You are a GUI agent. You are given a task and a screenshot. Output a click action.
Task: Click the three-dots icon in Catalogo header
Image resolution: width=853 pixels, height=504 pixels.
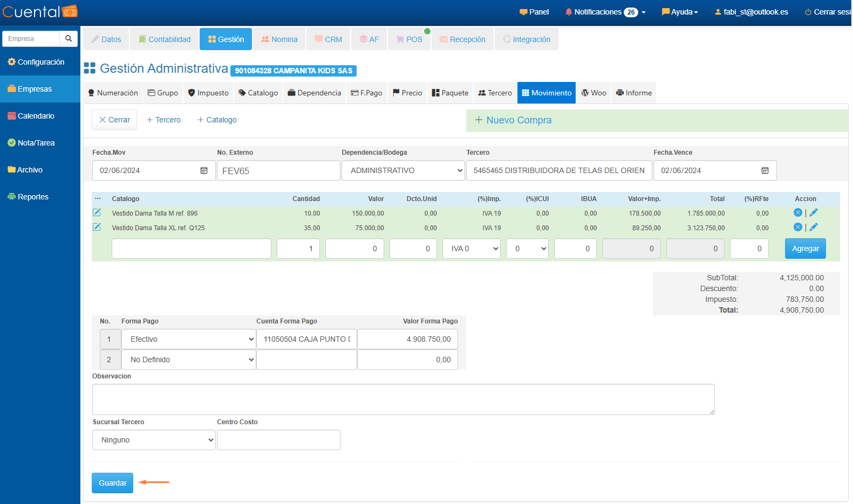coord(98,199)
